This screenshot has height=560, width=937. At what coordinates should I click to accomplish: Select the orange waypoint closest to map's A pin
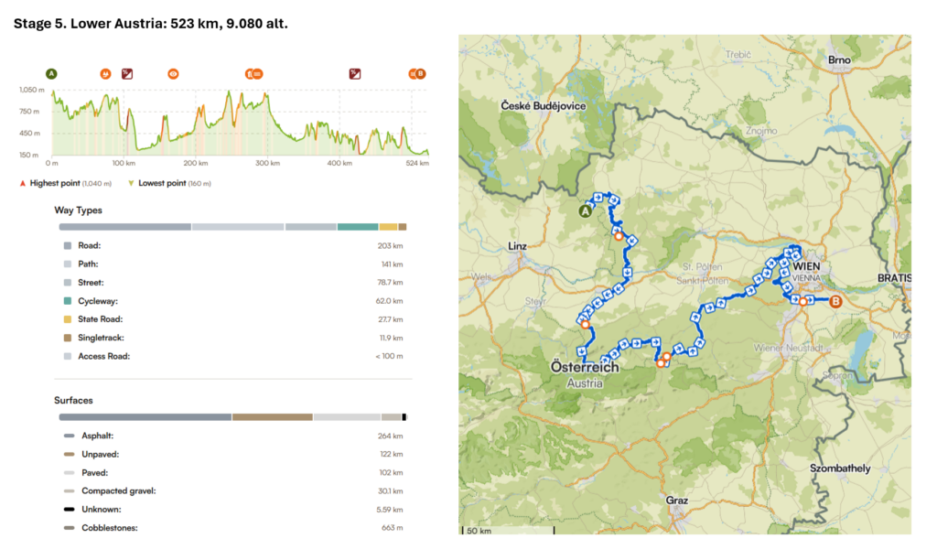pyautogui.click(x=619, y=236)
